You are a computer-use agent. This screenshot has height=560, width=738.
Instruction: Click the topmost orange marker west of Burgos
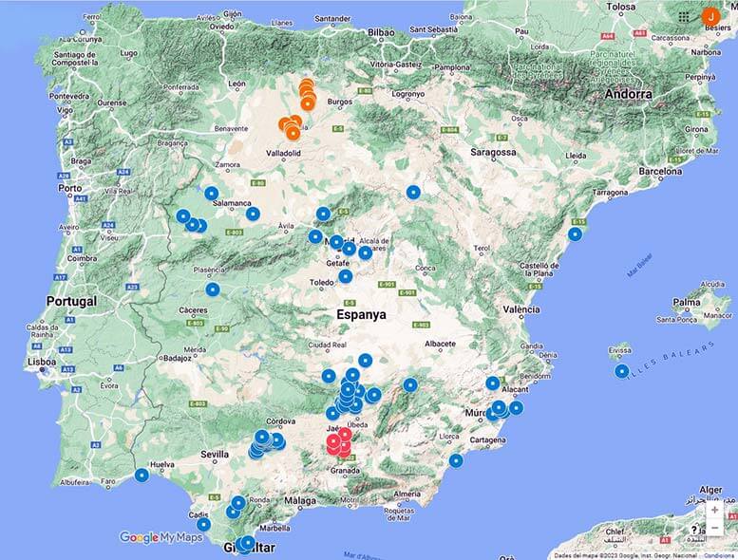[306, 84]
